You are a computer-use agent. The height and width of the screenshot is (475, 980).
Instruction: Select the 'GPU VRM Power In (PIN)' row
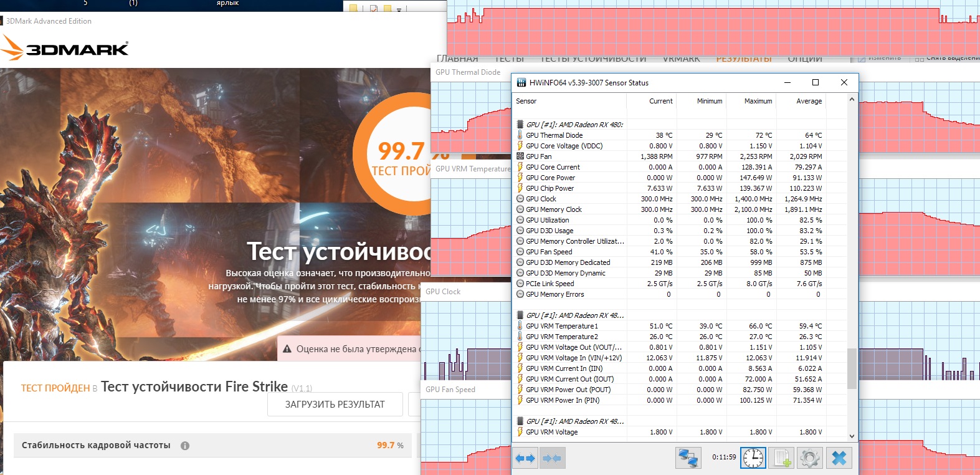pos(680,400)
